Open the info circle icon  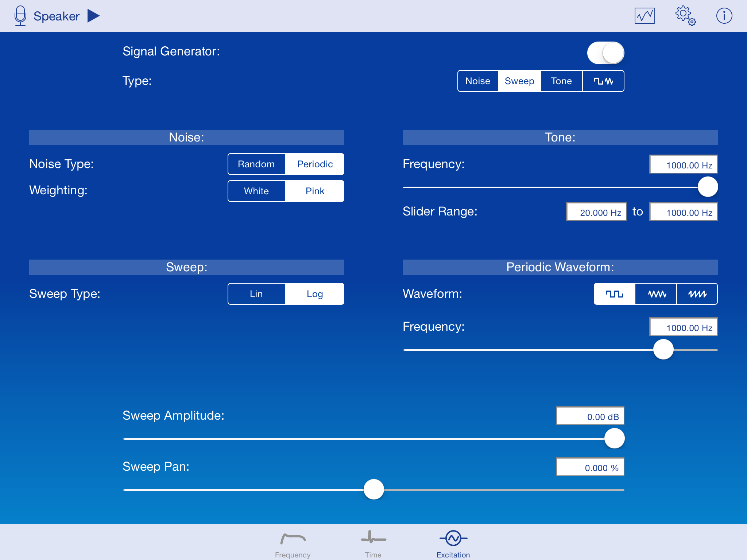(724, 16)
